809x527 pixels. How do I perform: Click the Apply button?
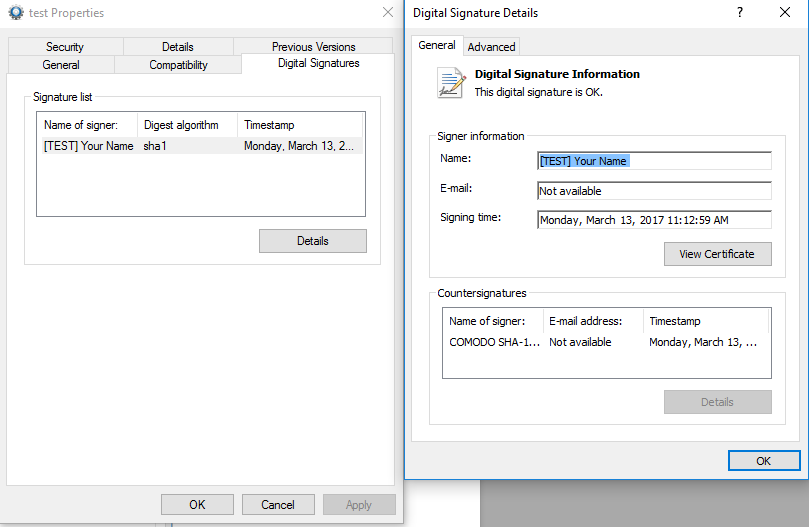[359, 505]
